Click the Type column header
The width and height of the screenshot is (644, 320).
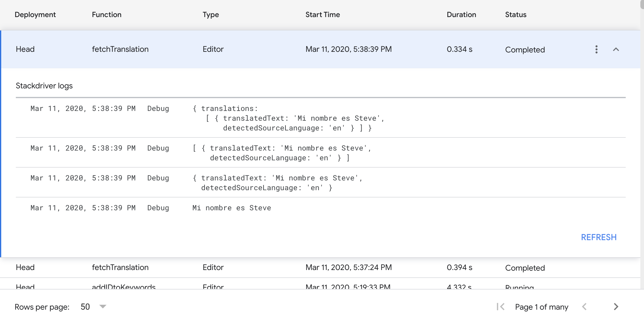tap(211, 15)
